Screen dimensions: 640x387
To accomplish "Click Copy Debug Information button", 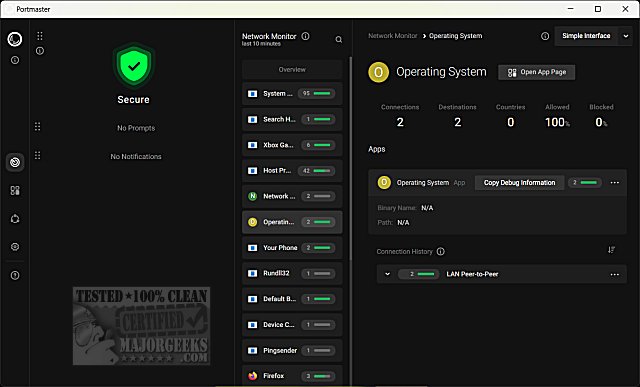I will (519, 182).
